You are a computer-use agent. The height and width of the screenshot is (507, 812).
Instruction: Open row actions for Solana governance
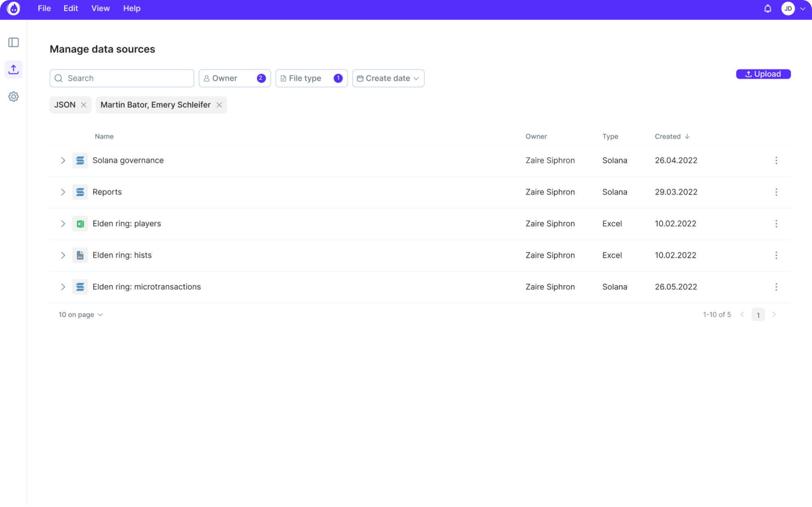point(777,161)
